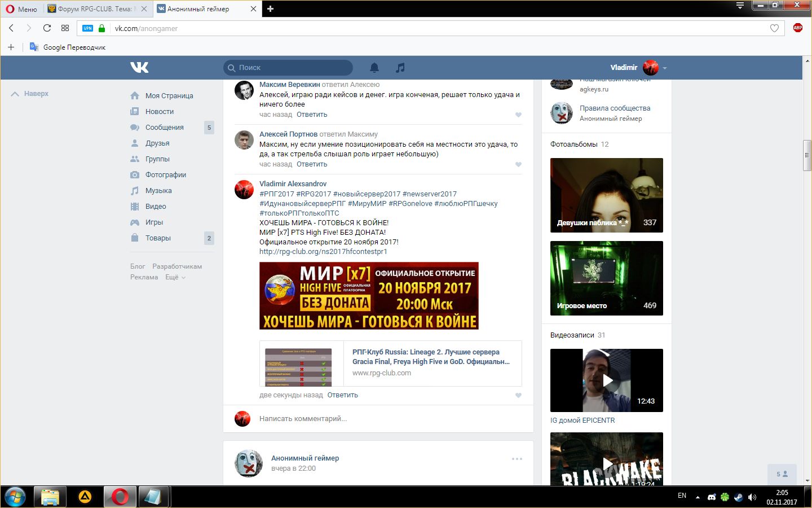The height and width of the screenshot is (508, 812).
Task: Play the IG домой EPICENTR video
Action: (607, 380)
